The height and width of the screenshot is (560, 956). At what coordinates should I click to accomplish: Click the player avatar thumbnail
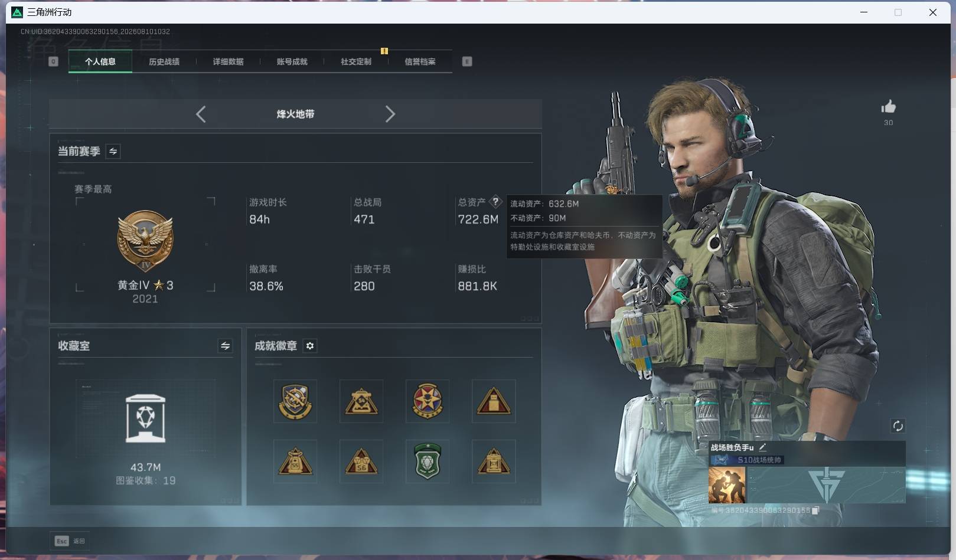pos(727,485)
